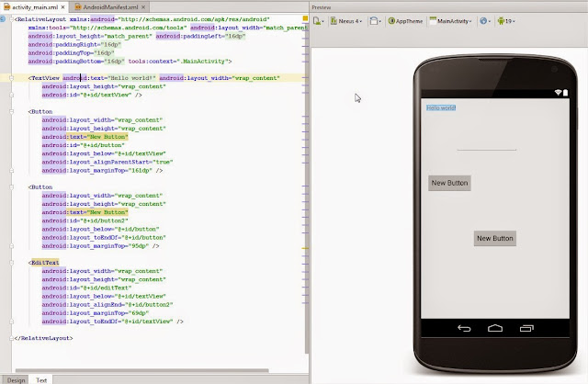Click the layout_marginTop="69dp" line

[x=96, y=313]
